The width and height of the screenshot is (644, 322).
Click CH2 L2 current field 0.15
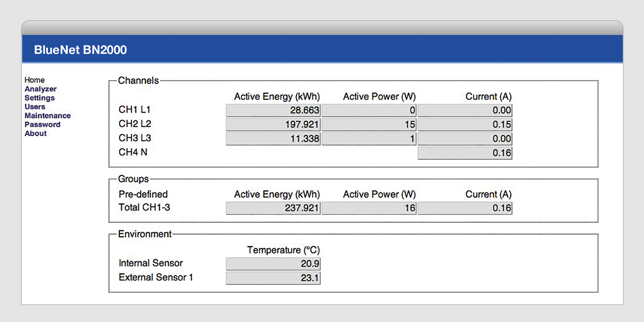465,124
